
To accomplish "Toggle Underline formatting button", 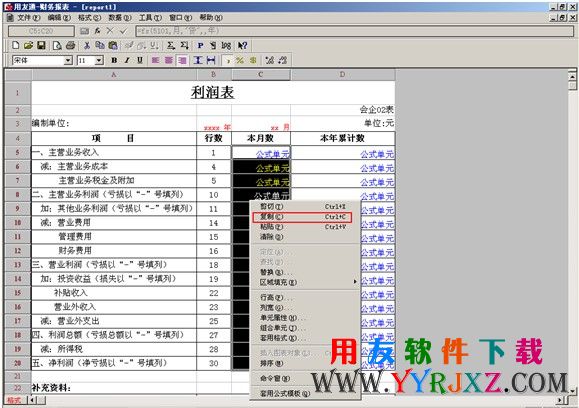I will [140, 60].
